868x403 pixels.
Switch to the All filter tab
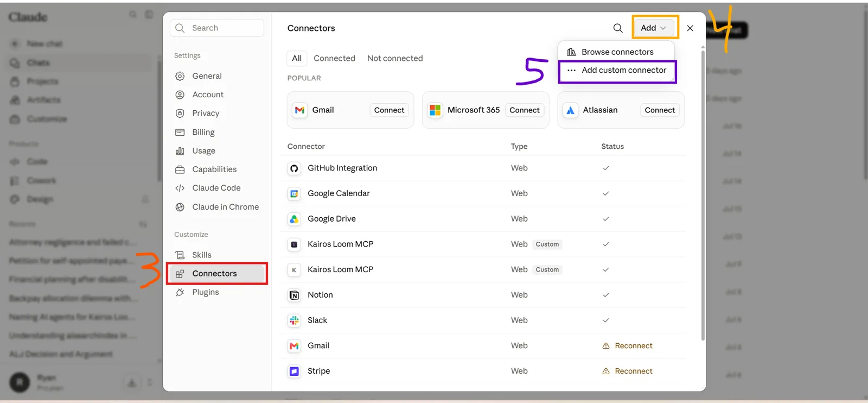pyautogui.click(x=297, y=58)
